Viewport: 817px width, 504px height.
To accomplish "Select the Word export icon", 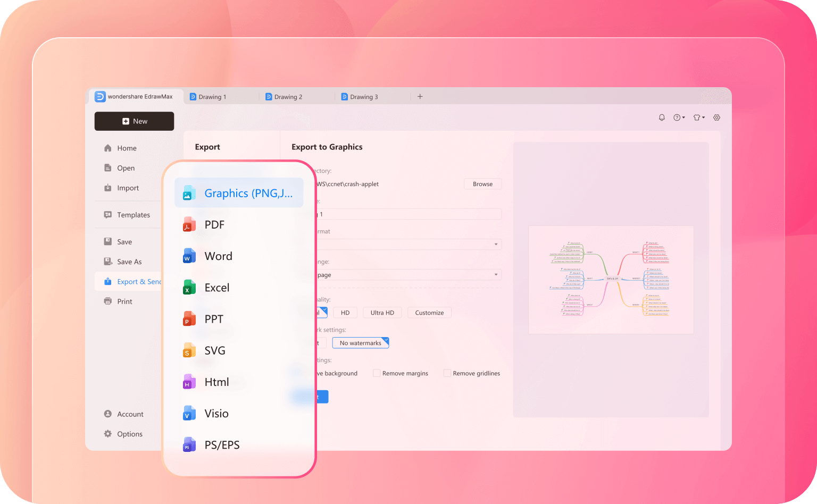I will click(188, 256).
